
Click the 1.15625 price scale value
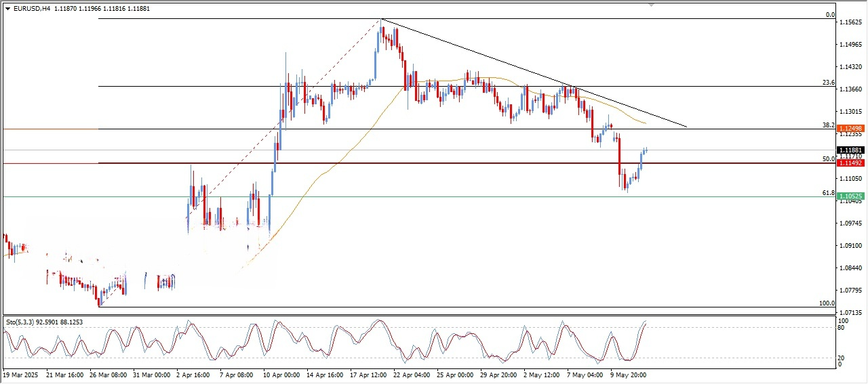850,23
